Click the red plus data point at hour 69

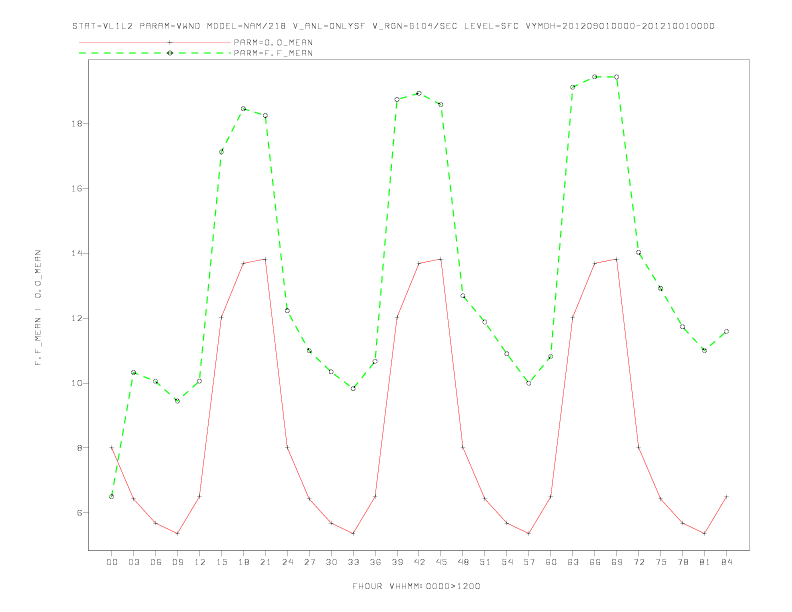[616, 260]
